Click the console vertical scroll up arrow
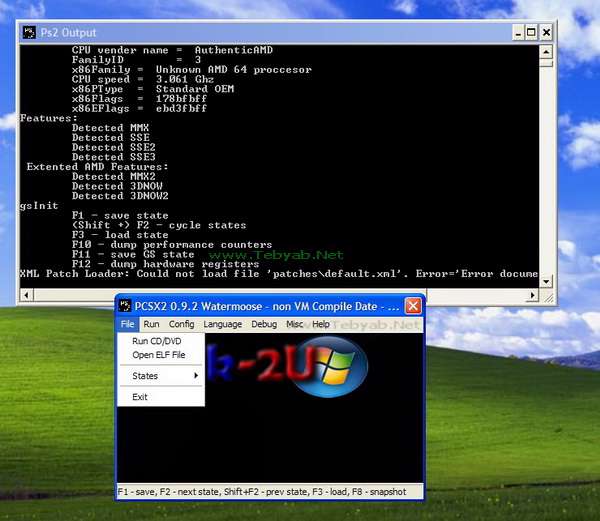The image size is (600, 521). (546, 51)
